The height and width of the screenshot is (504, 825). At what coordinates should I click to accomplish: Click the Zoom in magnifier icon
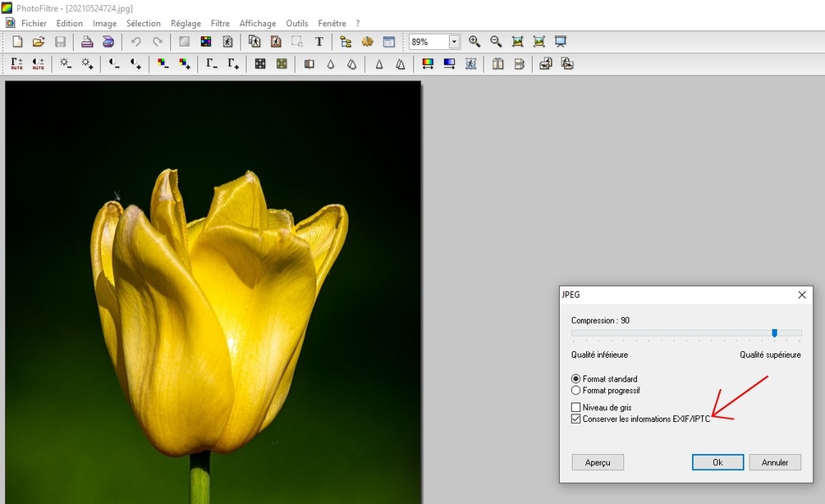coord(474,42)
